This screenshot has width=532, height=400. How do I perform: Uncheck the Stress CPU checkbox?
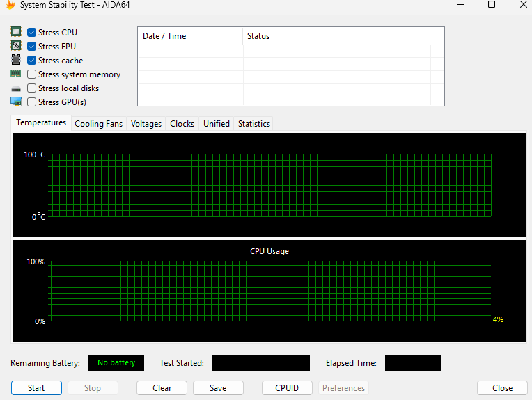click(x=31, y=33)
